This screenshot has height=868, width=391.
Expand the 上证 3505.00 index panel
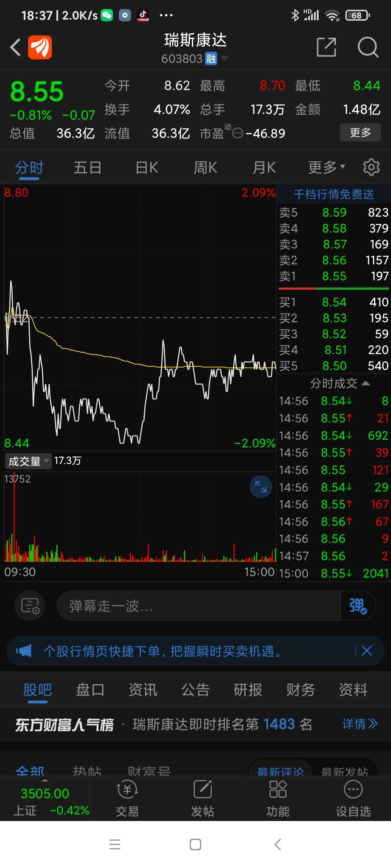pyautogui.click(x=45, y=798)
